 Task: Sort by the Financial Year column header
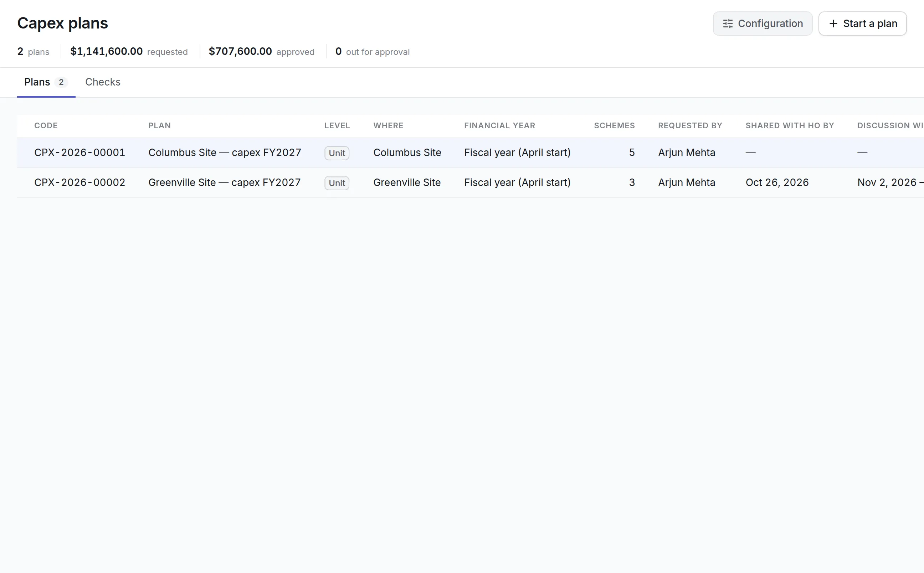(499, 125)
